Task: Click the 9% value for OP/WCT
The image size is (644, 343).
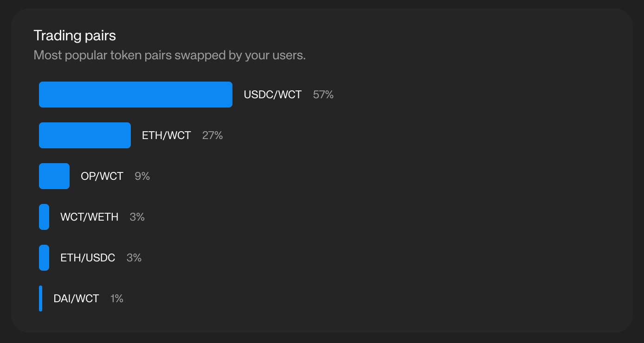Action: [142, 176]
